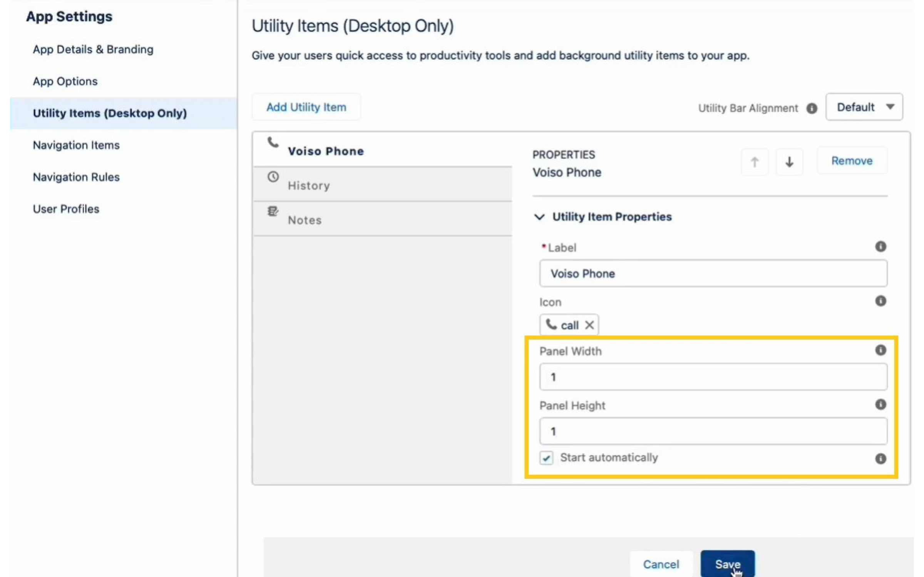Click the Utility Item Properties heading text

[612, 217]
